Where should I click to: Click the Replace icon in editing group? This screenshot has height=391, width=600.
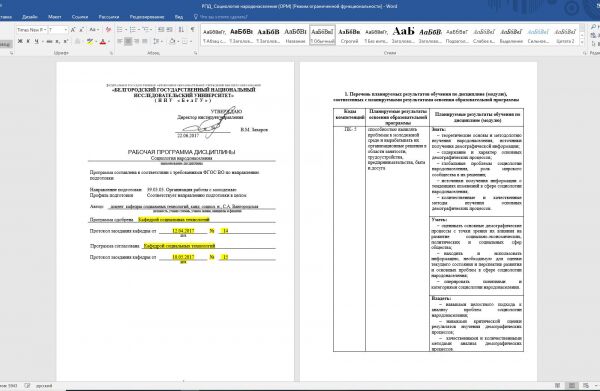tap(593, 35)
